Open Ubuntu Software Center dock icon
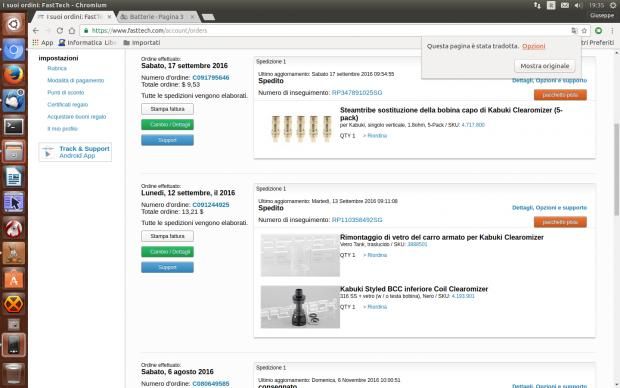 pyautogui.click(x=13, y=279)
